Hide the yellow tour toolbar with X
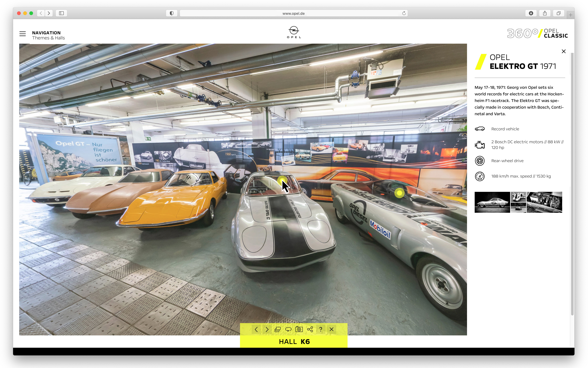Screen dimensions: 588x368 point(332,329)
